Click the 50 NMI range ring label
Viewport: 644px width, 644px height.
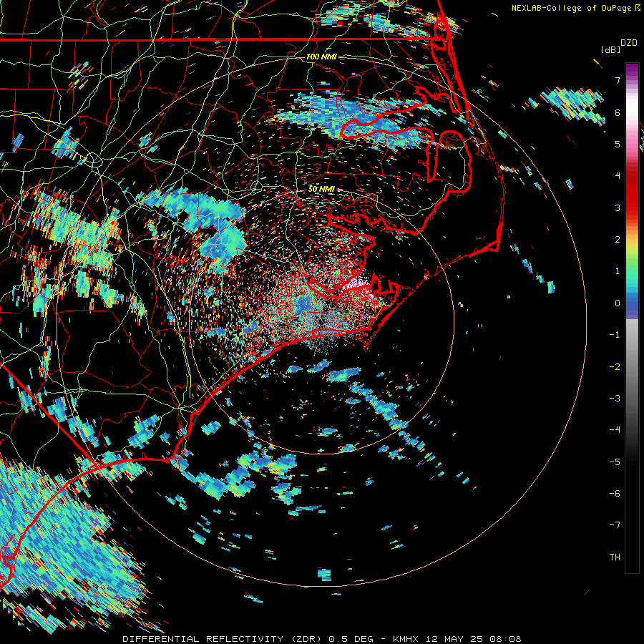coord(321,189)
